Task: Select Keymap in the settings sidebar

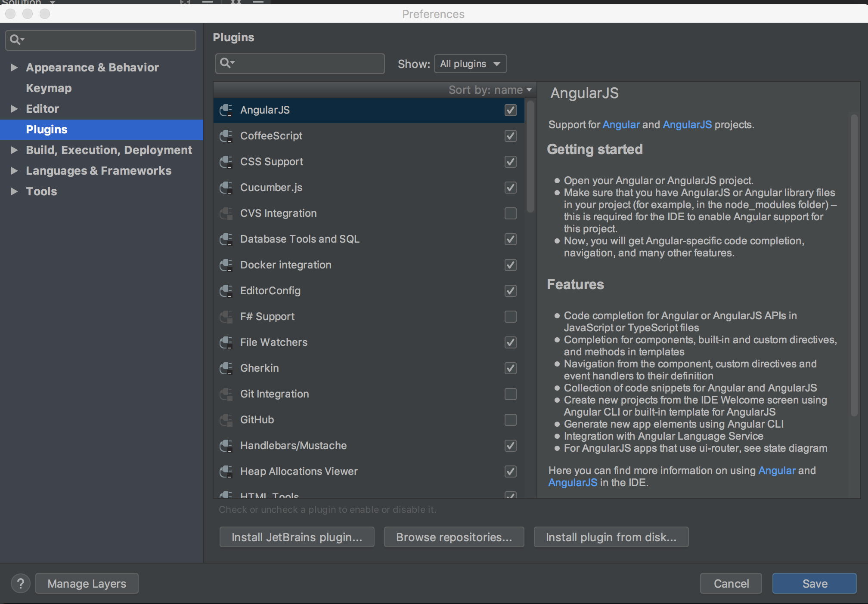Action: [49, 88]
